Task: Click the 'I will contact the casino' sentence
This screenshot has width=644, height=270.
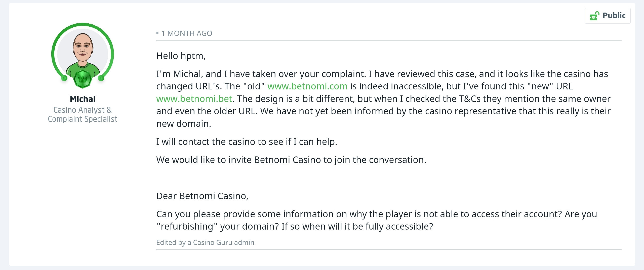Action: point(247,142)
